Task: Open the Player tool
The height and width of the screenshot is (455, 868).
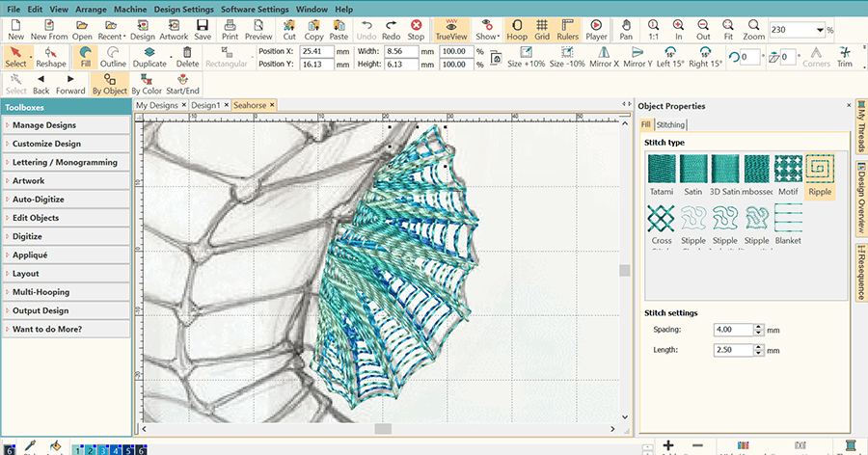Action: point(596,29)
